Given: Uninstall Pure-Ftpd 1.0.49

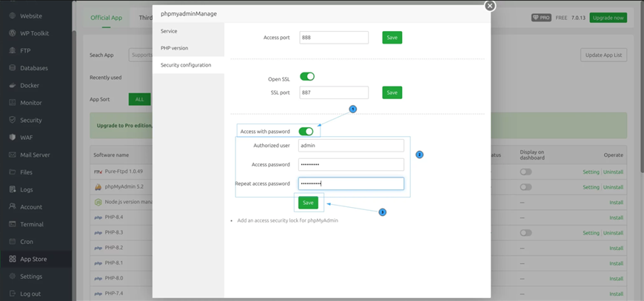Looking at the screenshot, I should [x=613, y=172].
